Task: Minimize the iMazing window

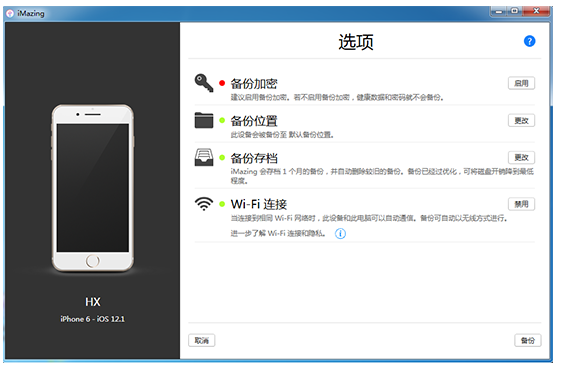Action: pyautogui.click(x=498, y=11)
